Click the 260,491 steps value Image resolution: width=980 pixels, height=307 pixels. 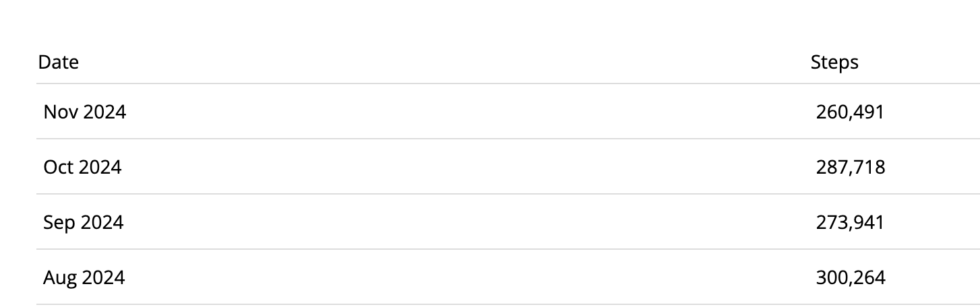click(x=849, y=112)
